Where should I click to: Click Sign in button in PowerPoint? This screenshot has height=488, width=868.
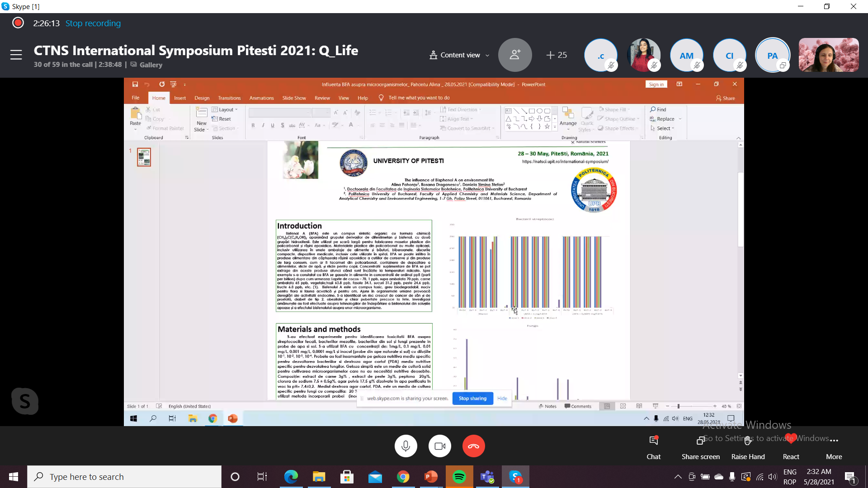[x=656, y=84]
